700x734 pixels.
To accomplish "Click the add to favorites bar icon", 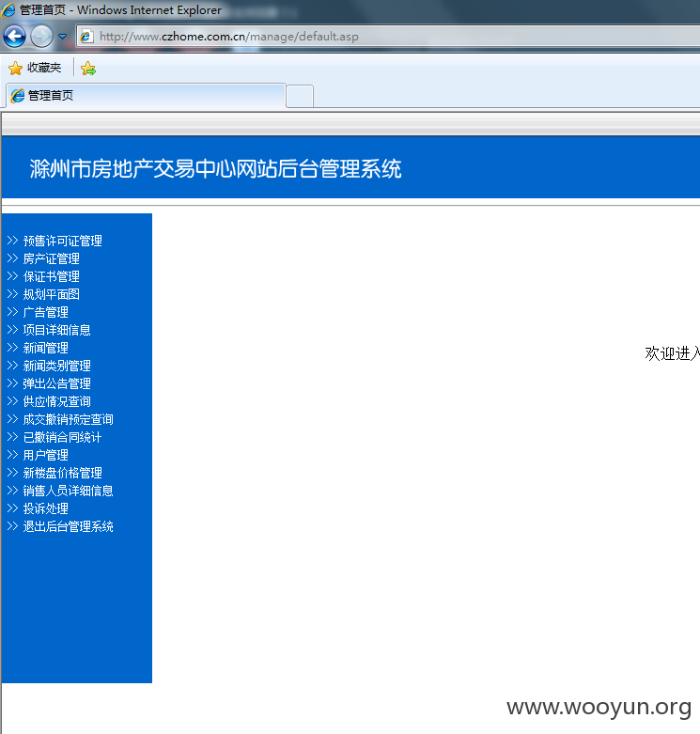I will click(x=88, y=69).
